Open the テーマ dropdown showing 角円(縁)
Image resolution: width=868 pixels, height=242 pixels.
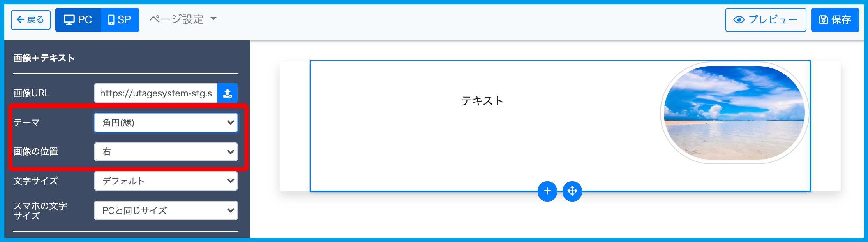click(166, 123)
